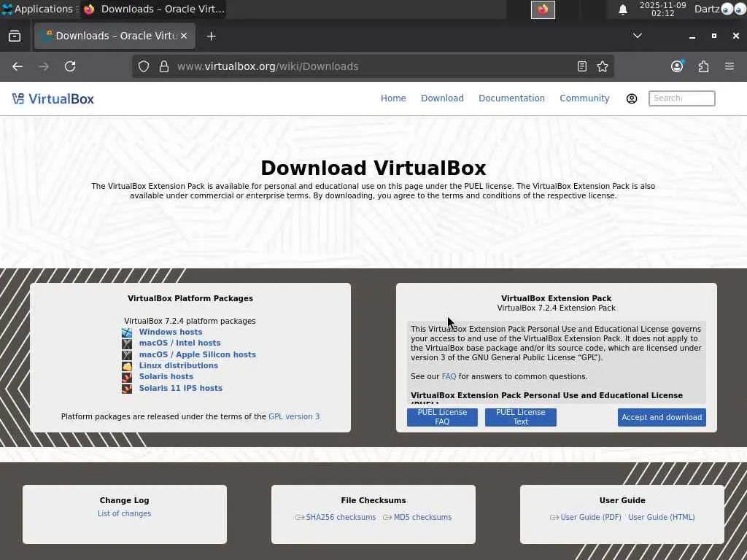Open the notification bell in the system panel

point(623,9)
